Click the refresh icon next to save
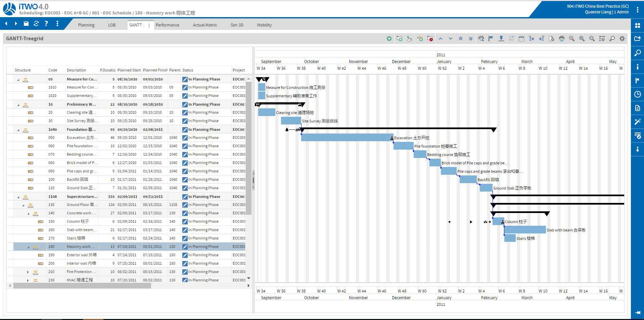 point(36,23)
